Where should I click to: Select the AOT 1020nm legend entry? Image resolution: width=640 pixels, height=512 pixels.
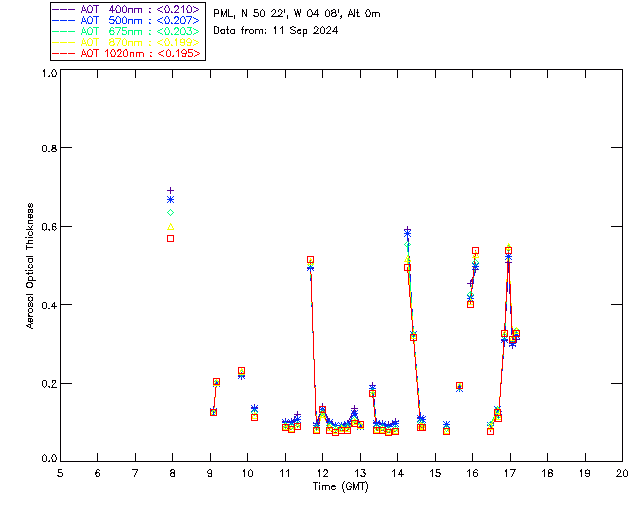pos(127,53)
